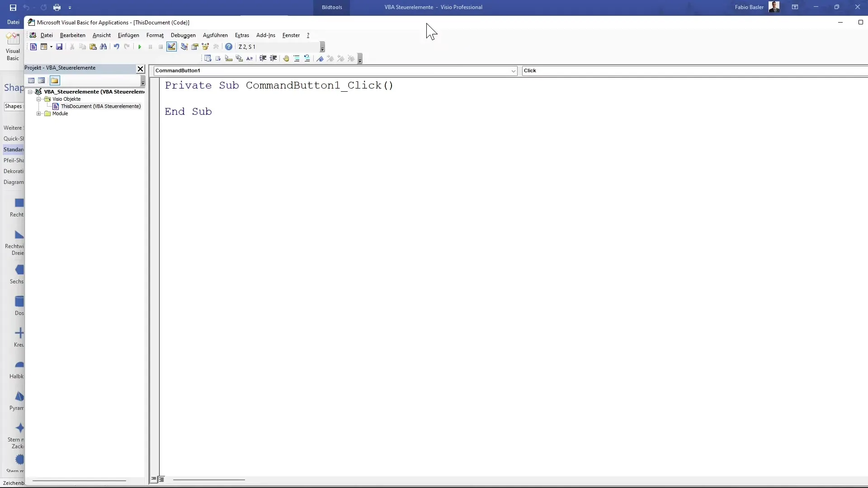Collapse the Visio Objekte folder
The image size is (868, 488).
tap(39, 99)
